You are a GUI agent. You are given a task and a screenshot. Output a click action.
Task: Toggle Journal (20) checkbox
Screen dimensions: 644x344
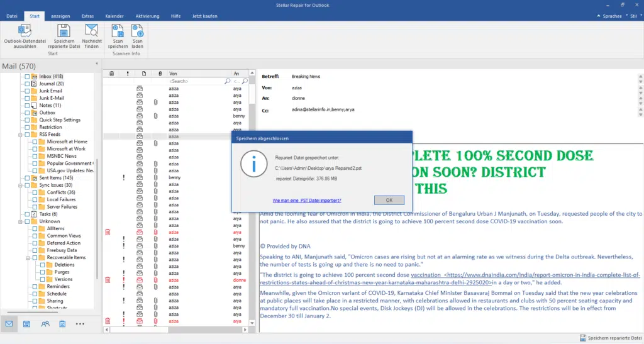coord(27,84)
